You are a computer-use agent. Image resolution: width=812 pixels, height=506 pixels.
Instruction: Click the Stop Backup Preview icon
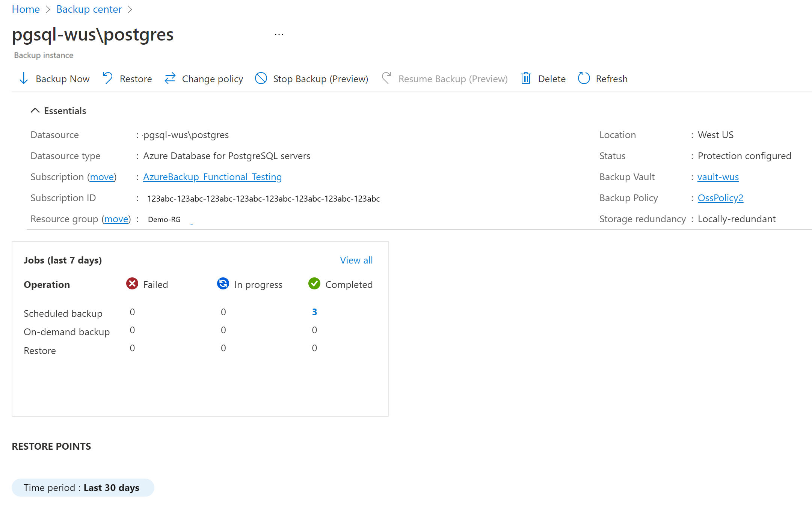262,79
